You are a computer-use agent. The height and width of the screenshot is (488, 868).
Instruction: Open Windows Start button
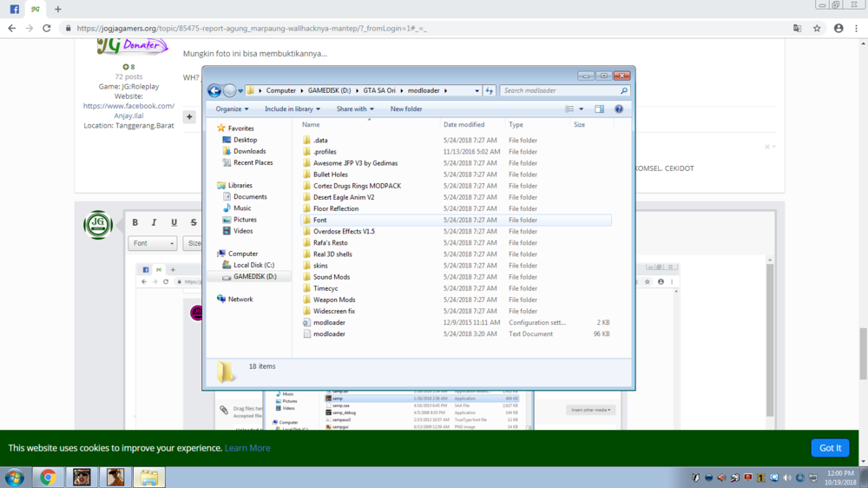point(14,478)
